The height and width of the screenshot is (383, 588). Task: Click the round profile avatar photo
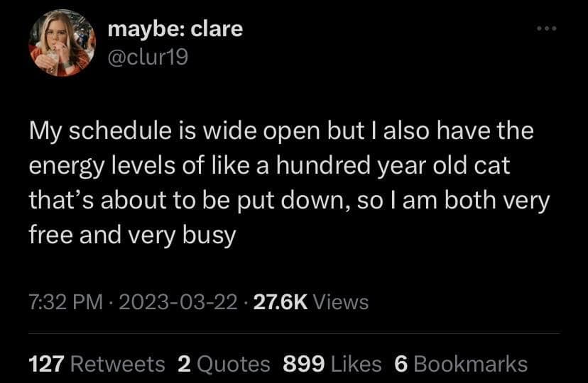60,43
